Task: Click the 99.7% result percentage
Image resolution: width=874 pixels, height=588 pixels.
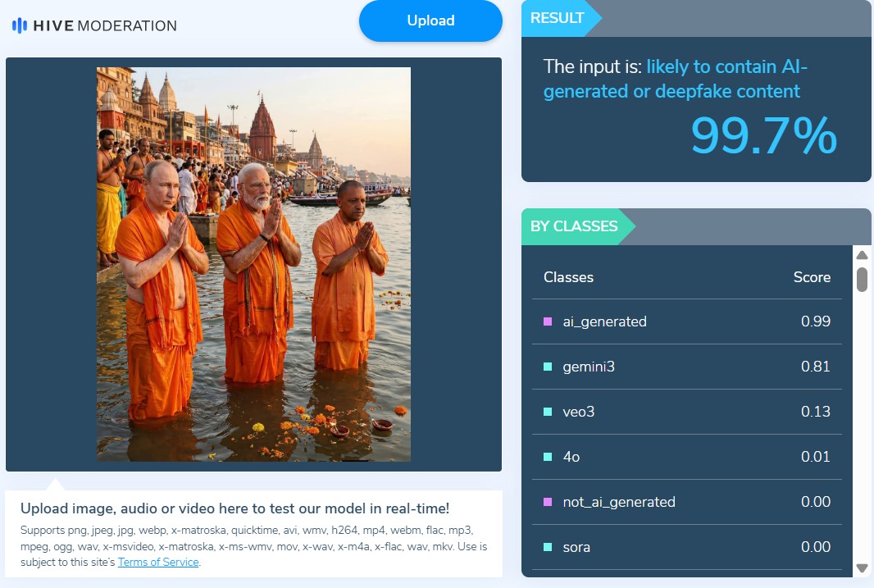Action: 763,136
